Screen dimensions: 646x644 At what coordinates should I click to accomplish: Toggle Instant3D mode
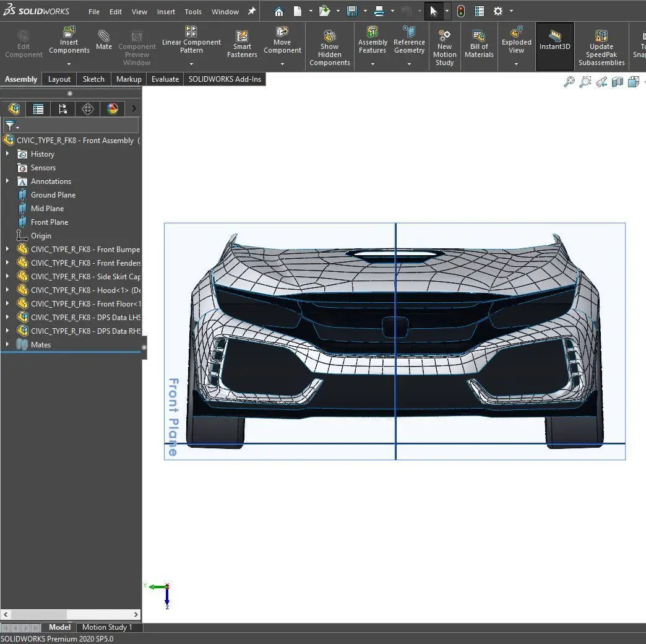(x=554, y=46)
